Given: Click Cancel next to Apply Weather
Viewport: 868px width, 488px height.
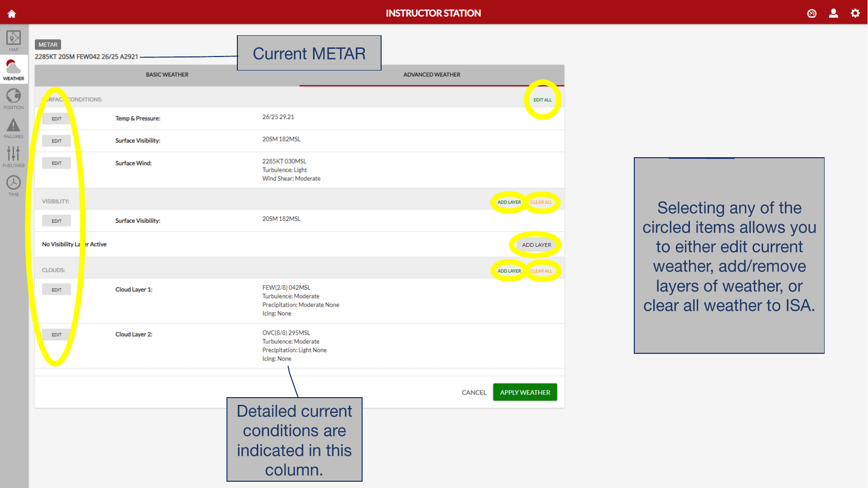Looking at the screenshot, I should click(474, 392).
